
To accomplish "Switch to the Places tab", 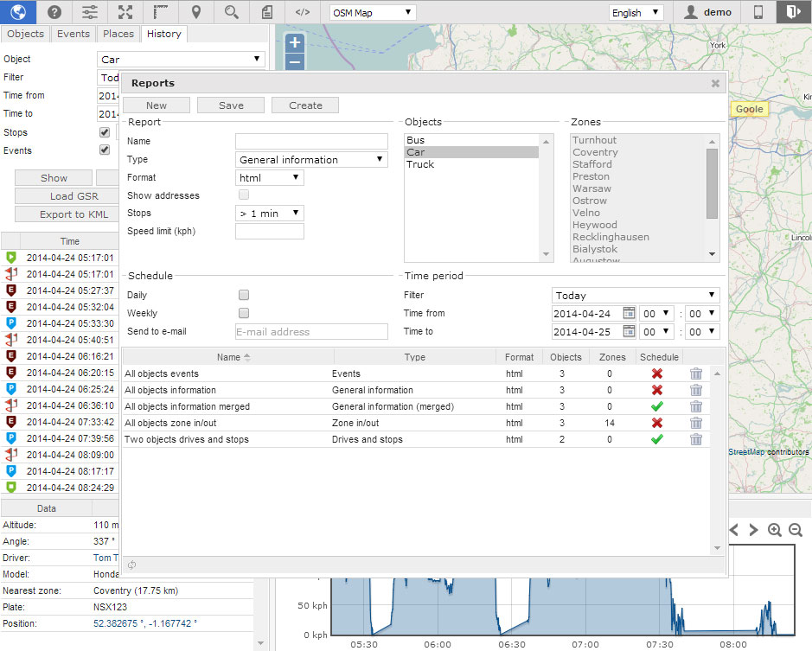I will pyautogui.click(x=118, y=34).
